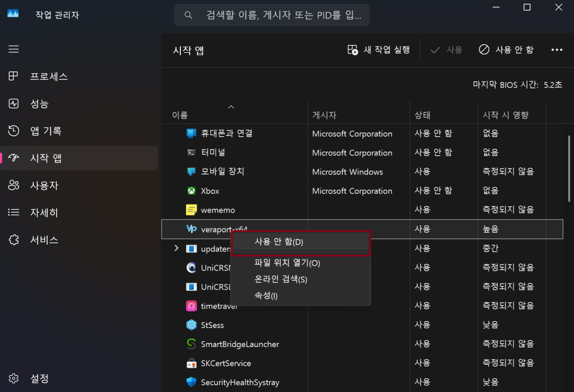Select the SecurityHealthSystray row name
This screenshot has height=392, width=574.
[x=240, y=382]
